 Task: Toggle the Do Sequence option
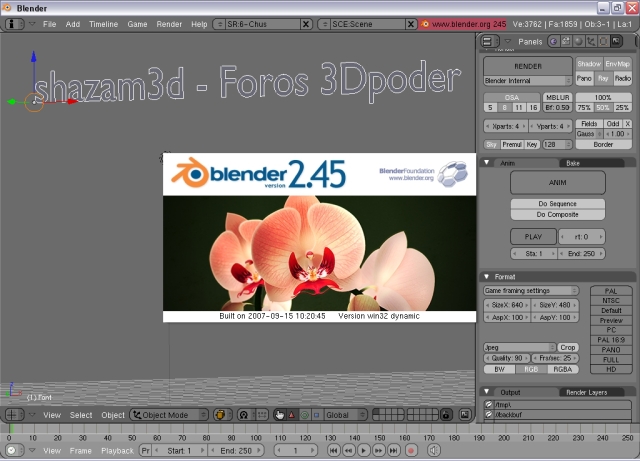(x=558, y=203)
